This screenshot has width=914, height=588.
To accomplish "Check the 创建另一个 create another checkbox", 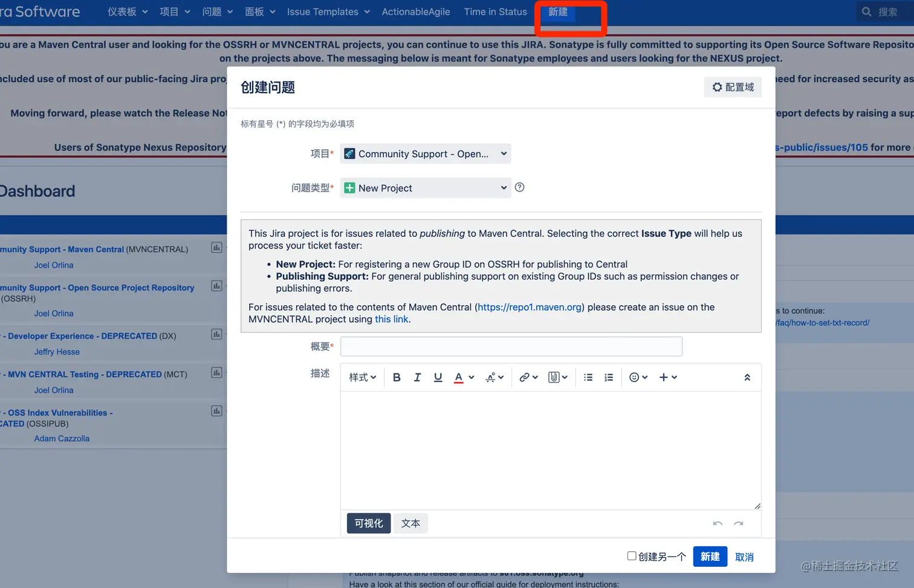I will [632, 556].
